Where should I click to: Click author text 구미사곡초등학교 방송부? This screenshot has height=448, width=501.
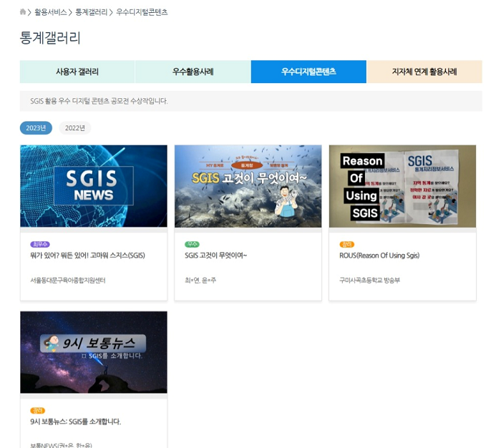370,281
